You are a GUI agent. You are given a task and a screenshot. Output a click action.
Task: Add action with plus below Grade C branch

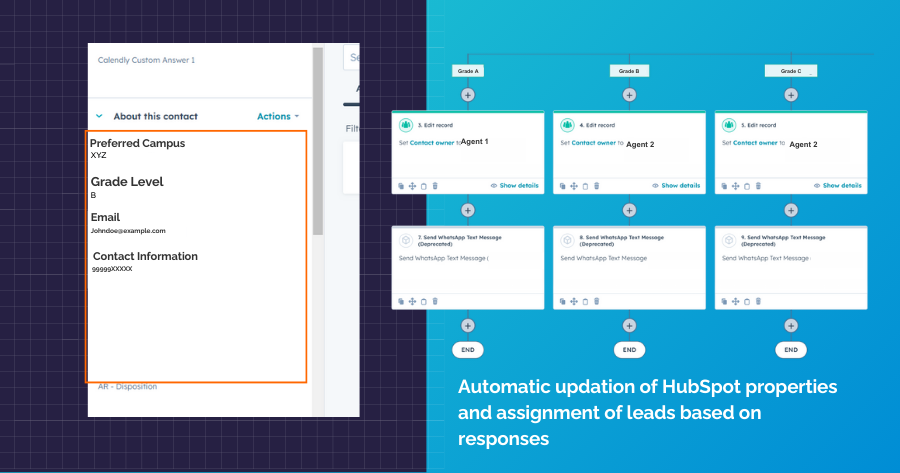(791, 95)
